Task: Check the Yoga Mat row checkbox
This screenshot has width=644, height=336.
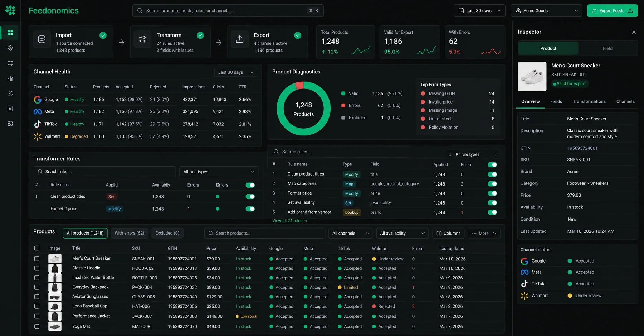Action: tap(37, 327)
